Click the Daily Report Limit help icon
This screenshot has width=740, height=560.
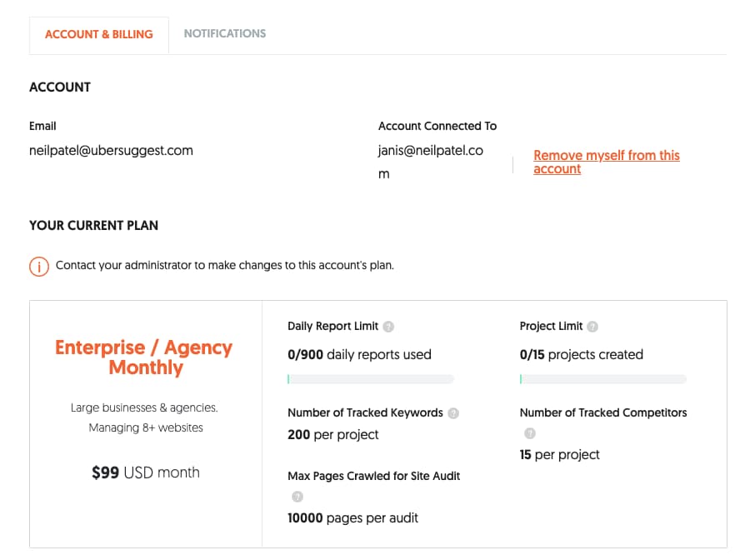388,327
